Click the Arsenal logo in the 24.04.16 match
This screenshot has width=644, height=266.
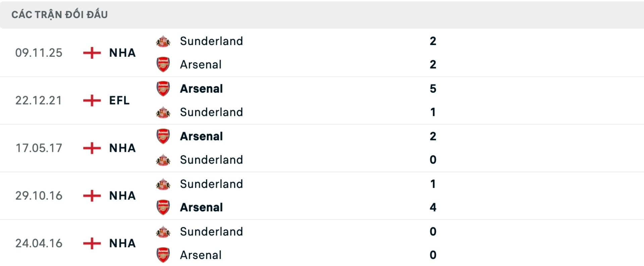(163, 255)
